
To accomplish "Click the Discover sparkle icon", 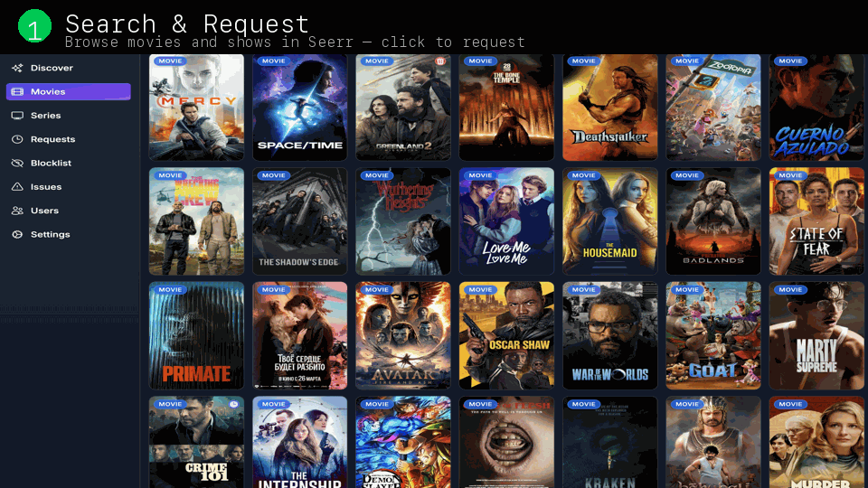I will tap(17, 68).
